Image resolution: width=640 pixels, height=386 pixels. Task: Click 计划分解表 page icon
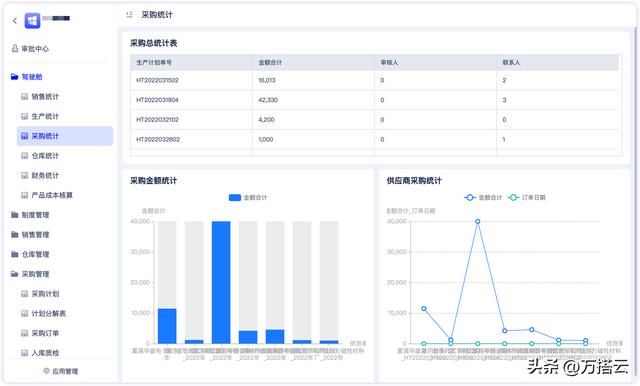click(x=24, y=313)
